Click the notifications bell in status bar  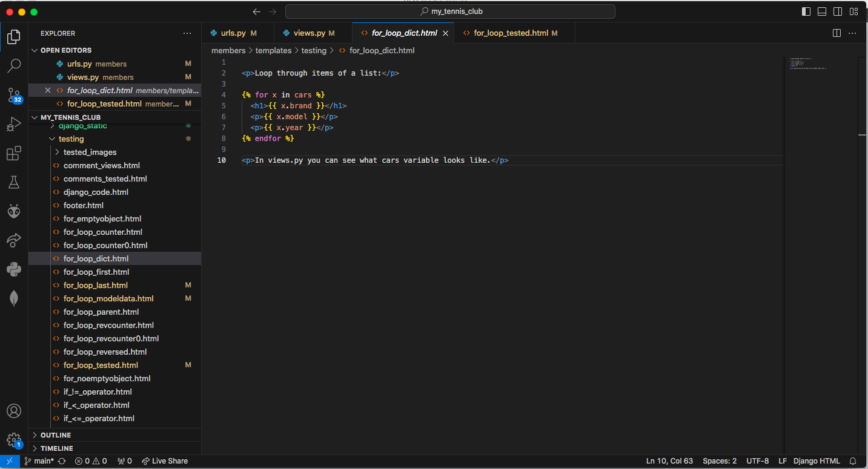[853, 461]
